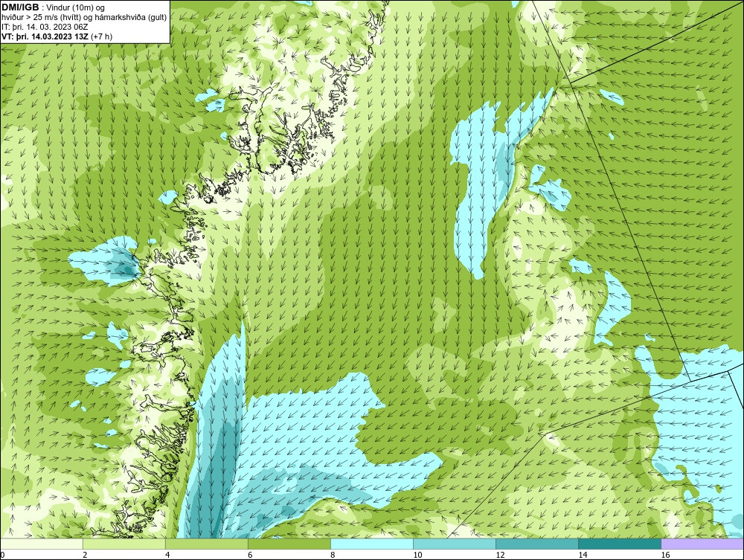Image resolution: width=744 pixels, height=560 pixels.
Task: Click the white 0–2 legend color segment
Action: tap(42, 544)
